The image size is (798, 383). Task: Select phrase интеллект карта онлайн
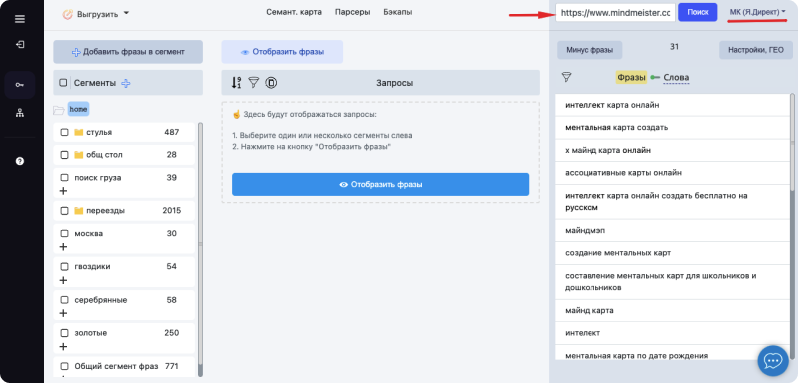point(672,105)
